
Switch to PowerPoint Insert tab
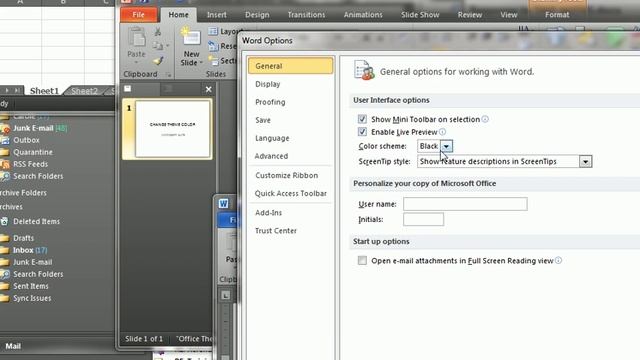(x=216, y=15)
